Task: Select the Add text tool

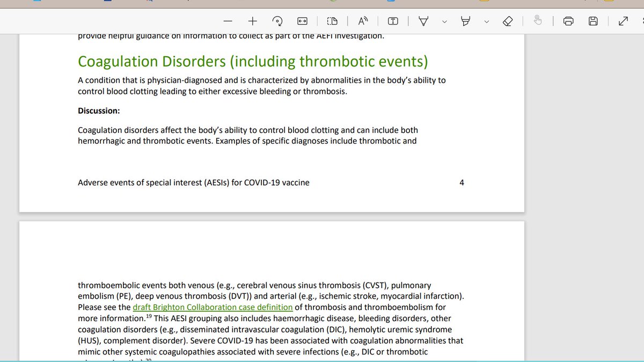Action: click(x=393, y=21)
